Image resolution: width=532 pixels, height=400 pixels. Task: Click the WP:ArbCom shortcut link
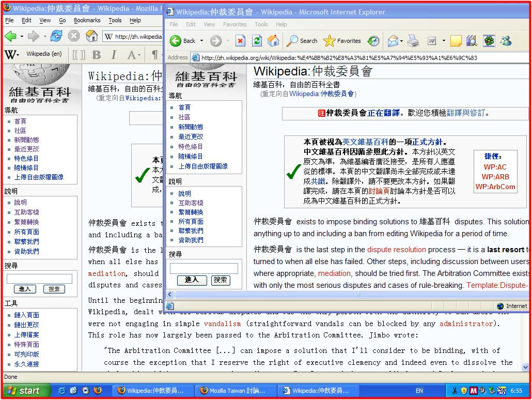point(495,187)
